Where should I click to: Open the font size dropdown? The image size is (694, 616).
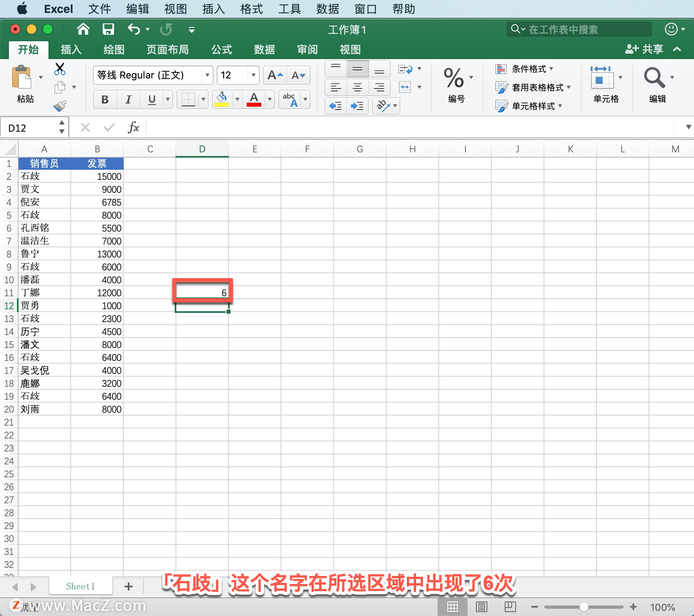[253, 75]
